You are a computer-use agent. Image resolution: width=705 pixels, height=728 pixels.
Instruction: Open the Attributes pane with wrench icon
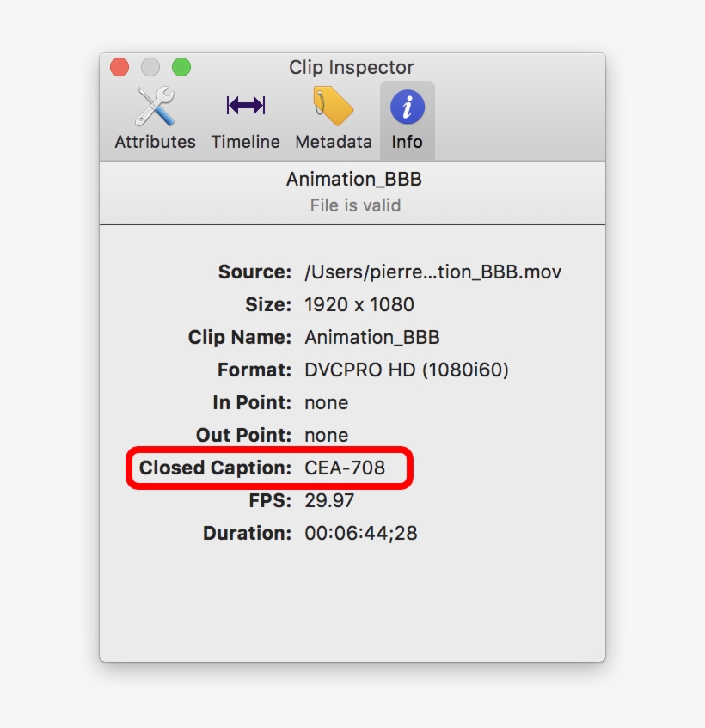pyautogui.click(x=155, y=119)
